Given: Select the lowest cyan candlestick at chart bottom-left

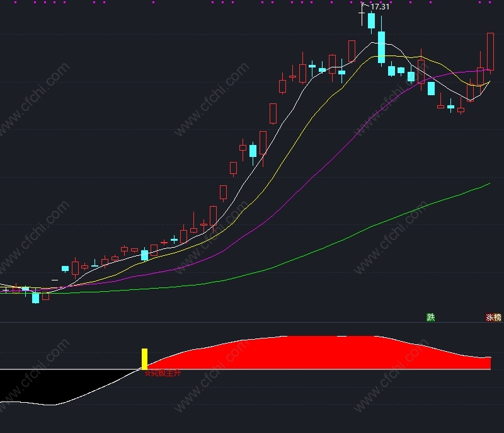Looking at the screenshot, I should [x=36, y=297].
